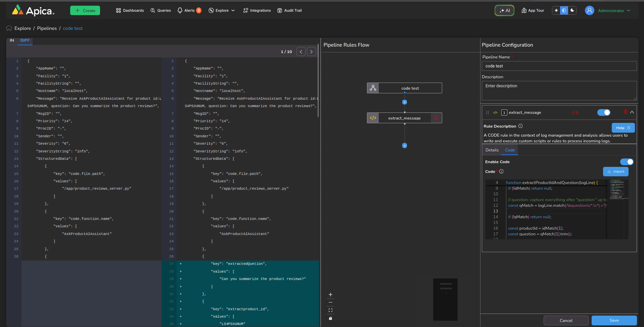Switch to the Details tab

492,150
